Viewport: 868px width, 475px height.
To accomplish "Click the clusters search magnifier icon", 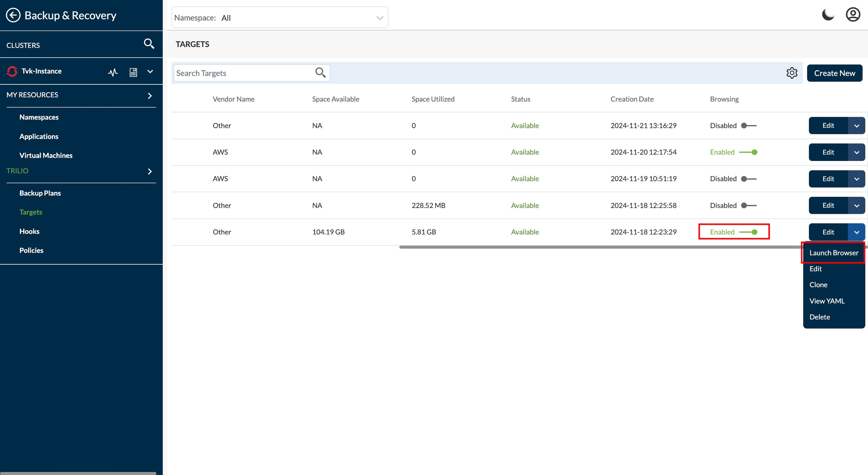I will (149, 44).
